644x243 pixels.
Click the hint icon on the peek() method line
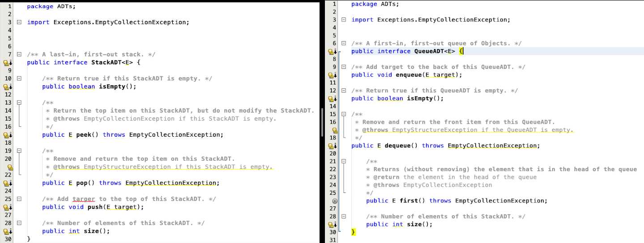[x=8, y=135]
